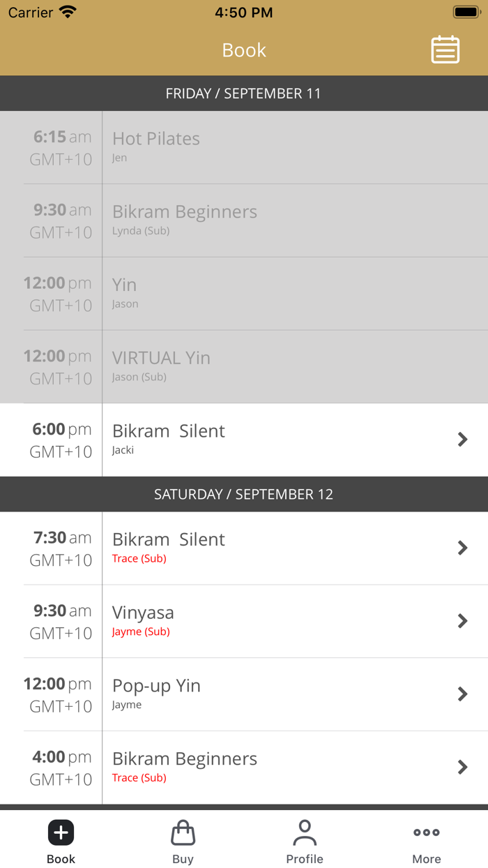488x868 pixels.
Task: Click the Saturday / September 12 header
Action: click(x=244, y=494)
